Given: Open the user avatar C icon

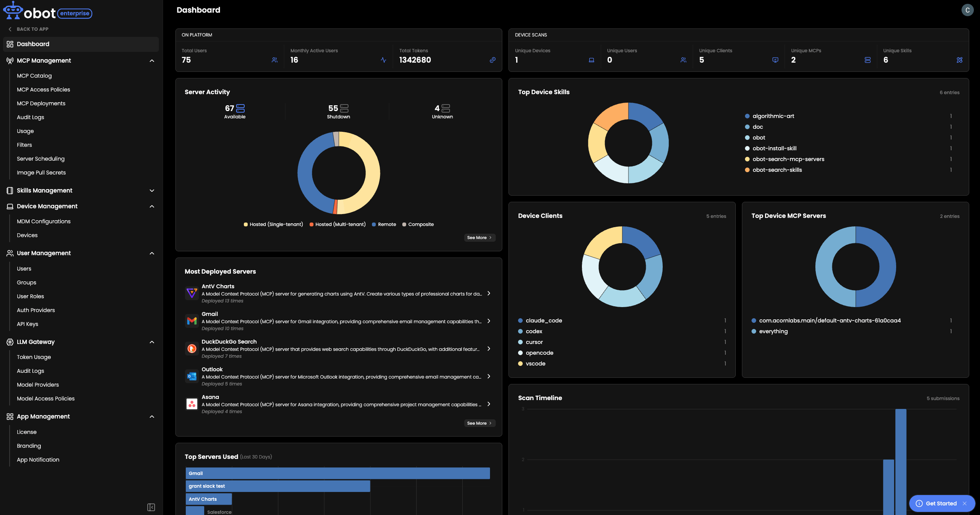Looking at the screenshot, I should click(x=968, y=10).
